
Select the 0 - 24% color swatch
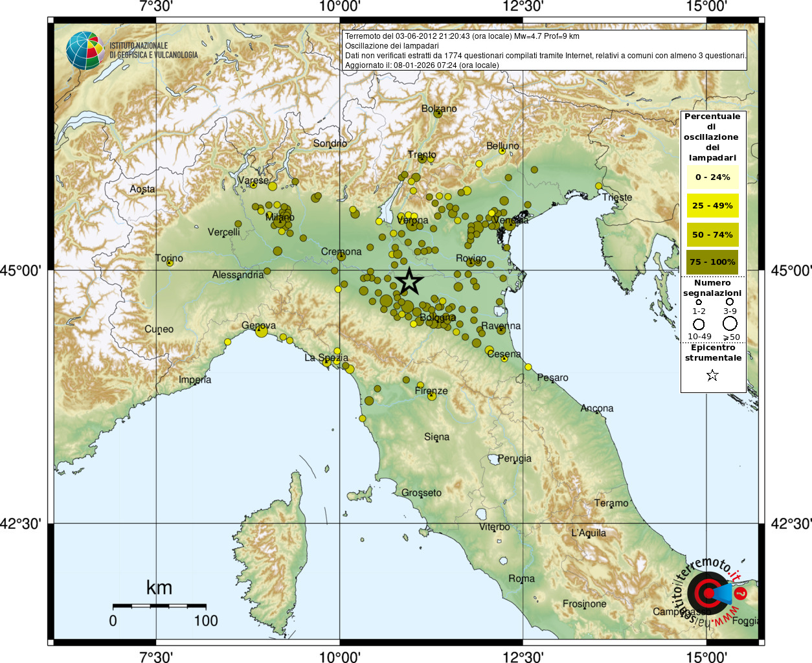coord(712,177)
